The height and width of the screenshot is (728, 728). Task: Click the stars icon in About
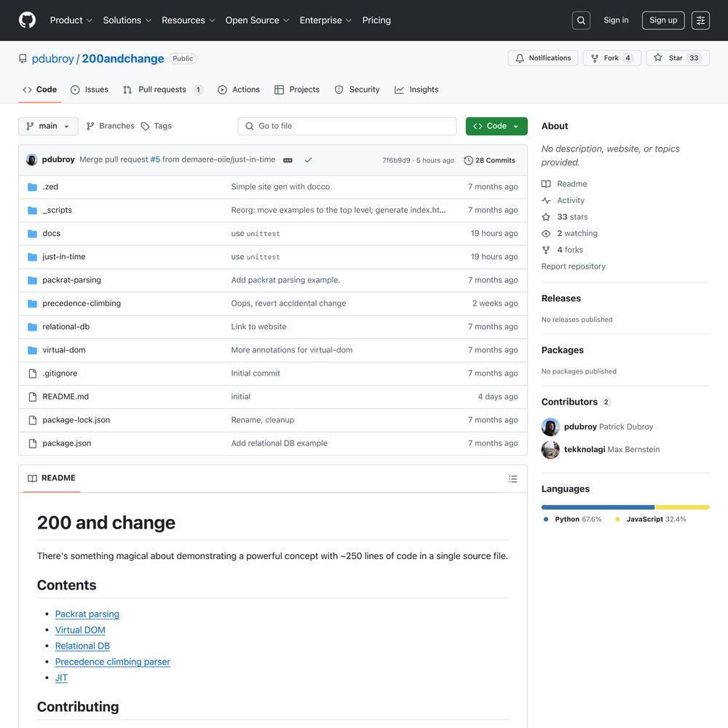pyautogui.click(x=546, y=217)
